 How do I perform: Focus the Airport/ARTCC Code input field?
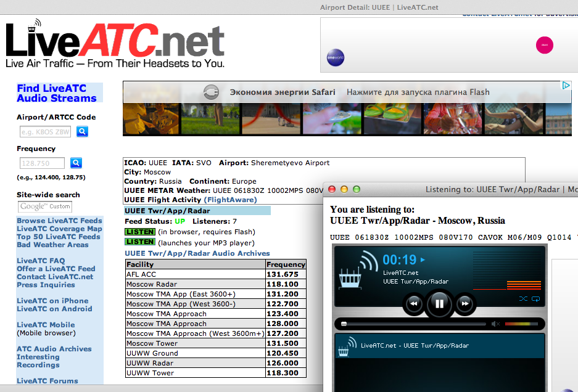point(45,132)
